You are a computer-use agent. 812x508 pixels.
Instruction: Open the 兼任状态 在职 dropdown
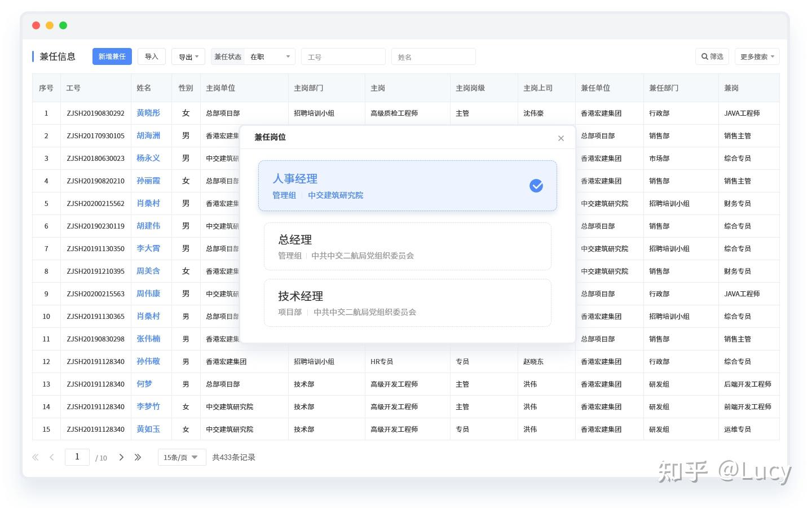pyautogui.click(x=253, y=56)
